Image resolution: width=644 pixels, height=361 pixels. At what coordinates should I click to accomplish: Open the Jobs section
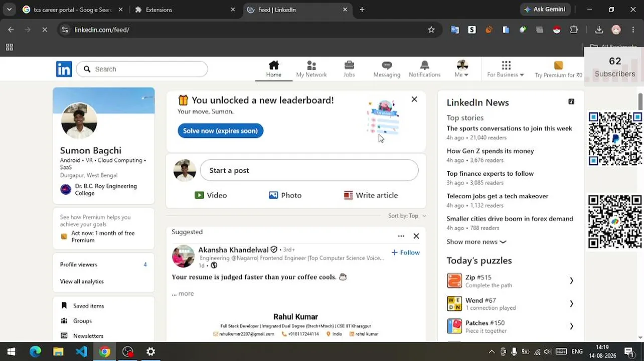[349, 69]
